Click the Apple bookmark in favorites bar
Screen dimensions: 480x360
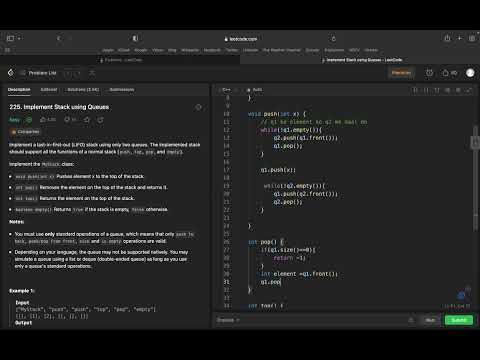108,50
